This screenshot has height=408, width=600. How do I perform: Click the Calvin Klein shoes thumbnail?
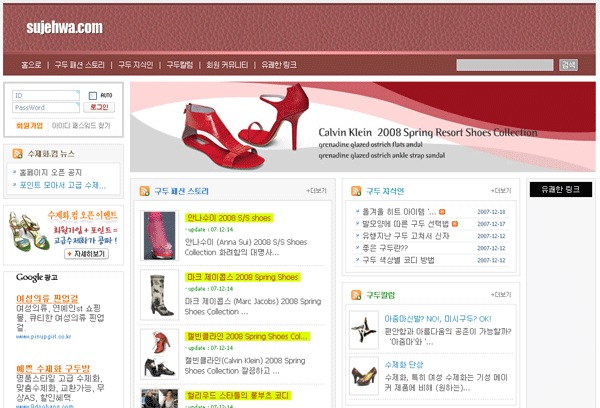[160, 354]
